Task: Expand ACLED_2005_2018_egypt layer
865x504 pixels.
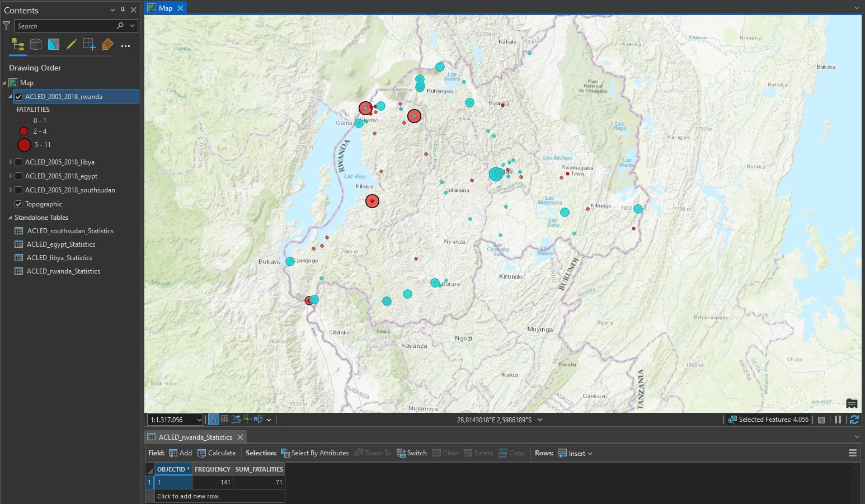Action: coord(10,176)
